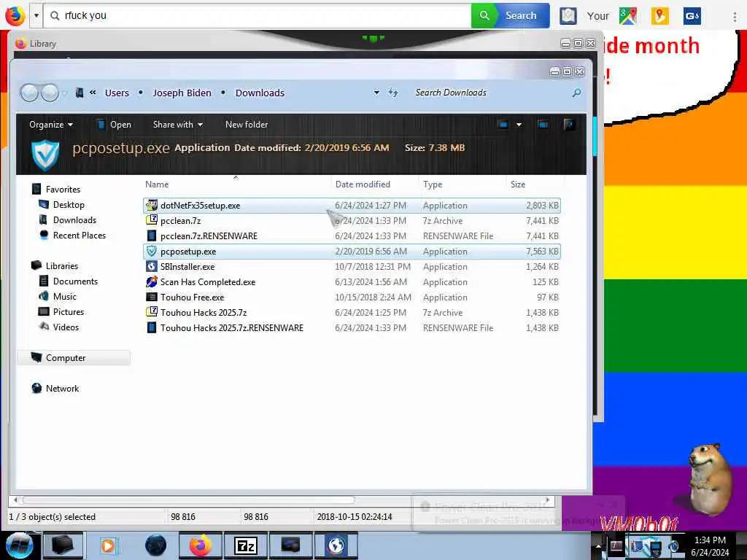The height and width of the screenshot is (560, 747).
Task: Select the pcclean.7z archive
Action: click(x=352, y=220)
